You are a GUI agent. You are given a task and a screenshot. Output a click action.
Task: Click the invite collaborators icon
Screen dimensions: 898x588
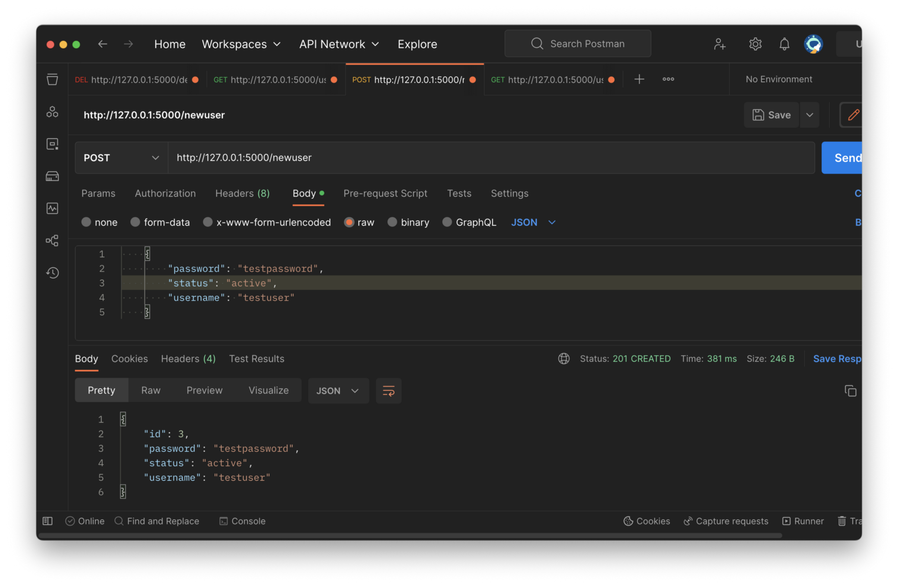click(x=719, y=44)
